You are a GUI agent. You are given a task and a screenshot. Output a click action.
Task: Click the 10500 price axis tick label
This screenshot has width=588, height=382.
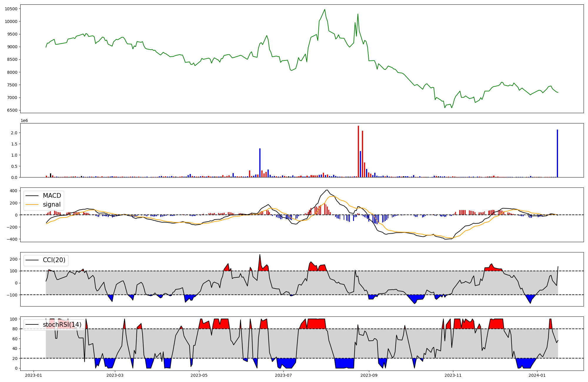11,9
